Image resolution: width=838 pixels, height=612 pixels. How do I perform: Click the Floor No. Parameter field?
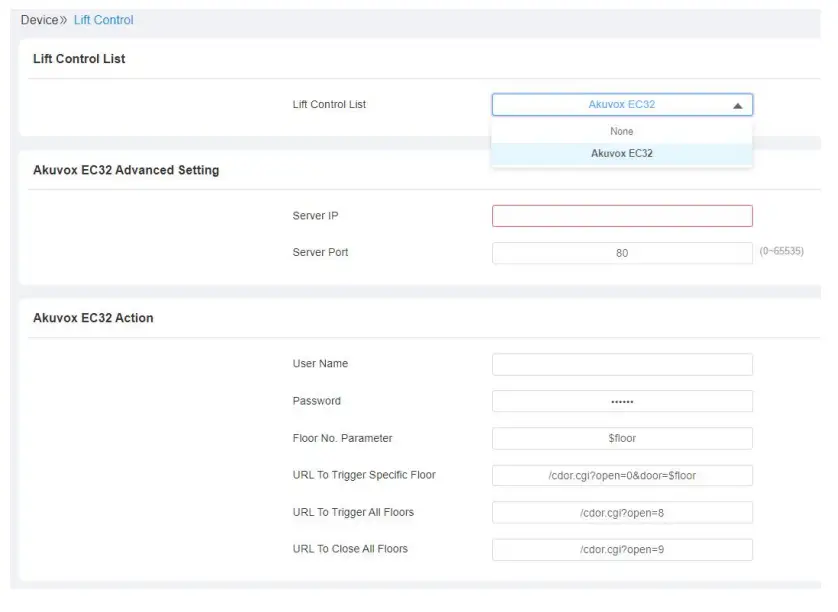(x=621, y=438)
